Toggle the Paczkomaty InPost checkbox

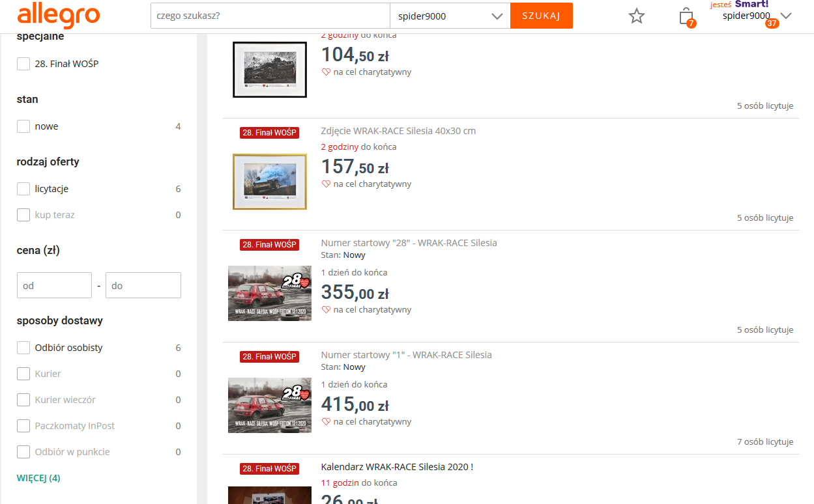23,426
